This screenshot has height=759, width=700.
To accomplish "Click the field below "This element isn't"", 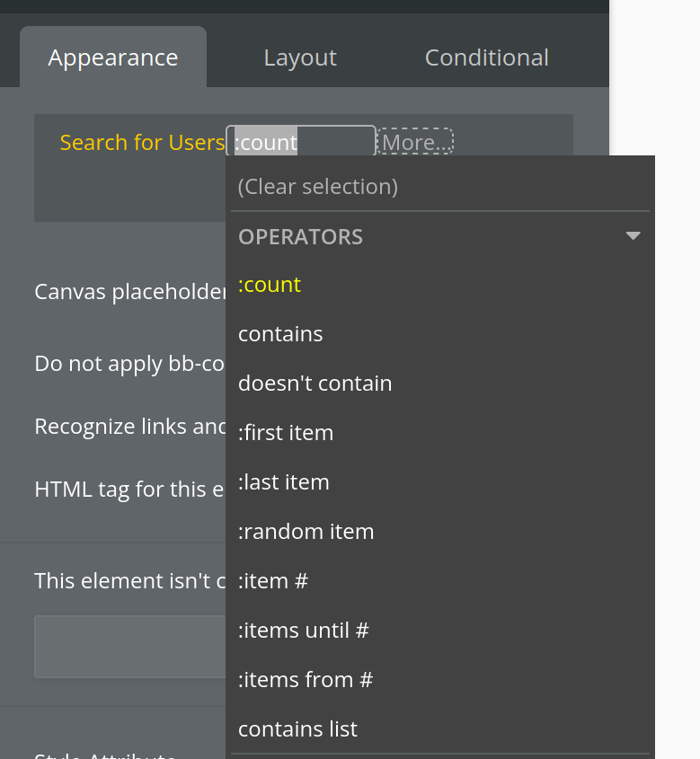I will [129, 647].
